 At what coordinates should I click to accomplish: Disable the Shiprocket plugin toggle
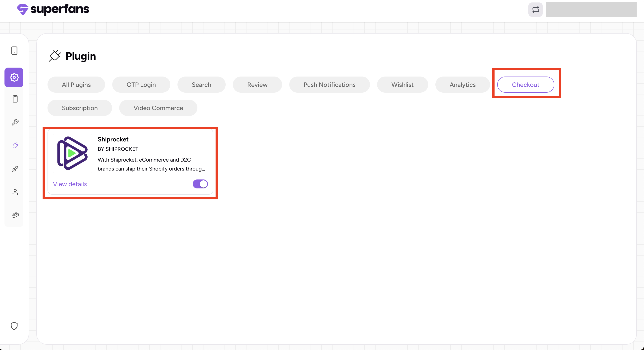[x=200, y=184]
